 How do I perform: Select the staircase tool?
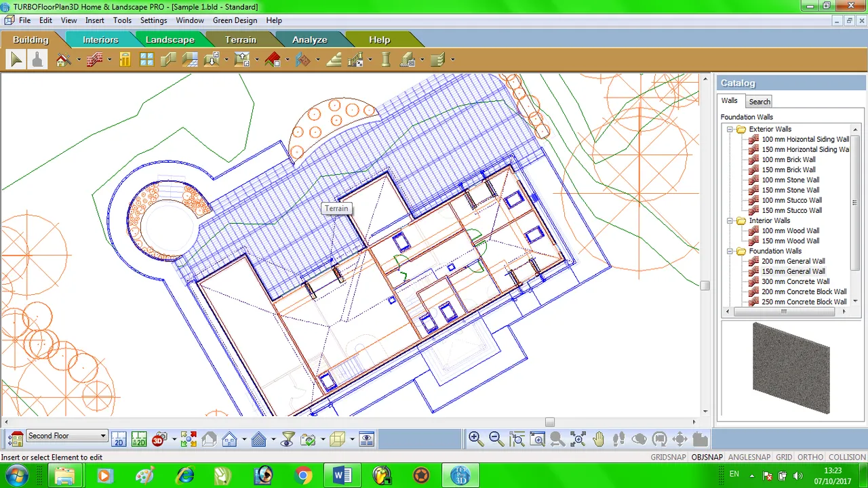[x=334, y=60]
